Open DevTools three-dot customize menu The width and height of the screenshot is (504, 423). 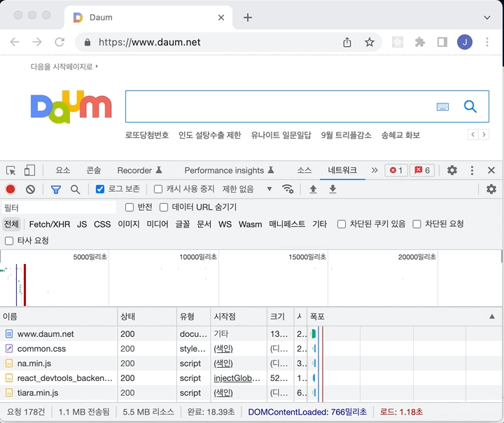472,170
